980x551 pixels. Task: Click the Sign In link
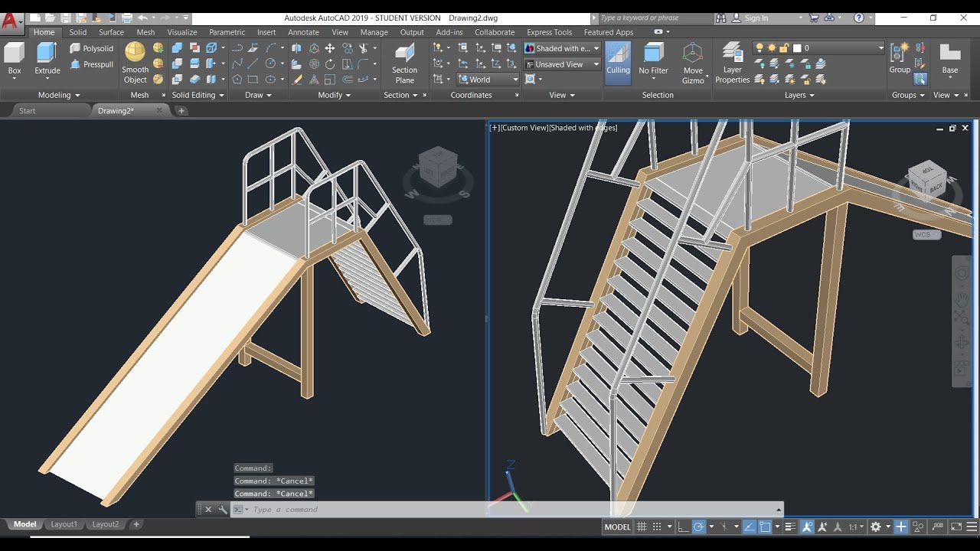(756, 18)
